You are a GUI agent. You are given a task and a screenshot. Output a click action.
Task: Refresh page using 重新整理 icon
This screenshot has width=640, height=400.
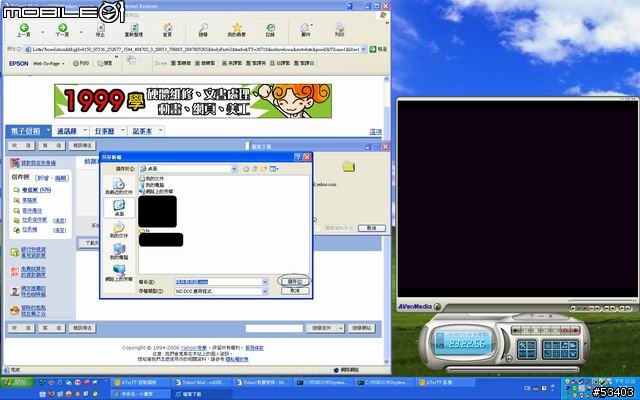tap(133, 30)
